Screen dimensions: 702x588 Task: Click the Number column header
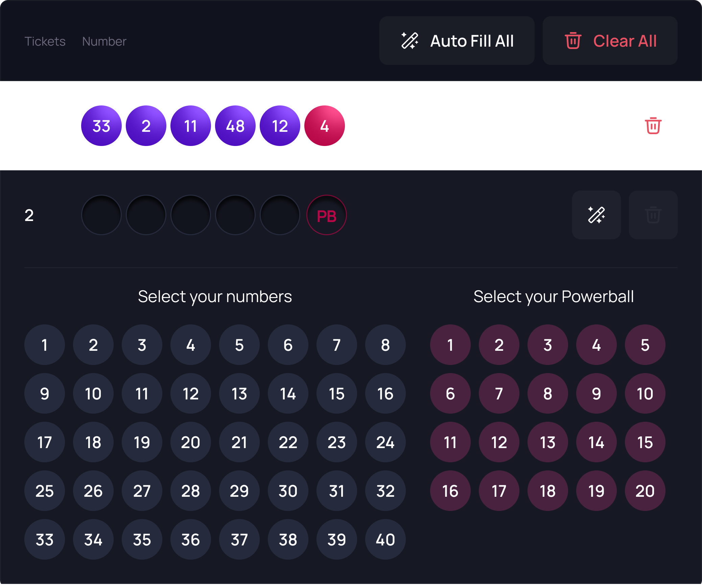pos(104,41)
